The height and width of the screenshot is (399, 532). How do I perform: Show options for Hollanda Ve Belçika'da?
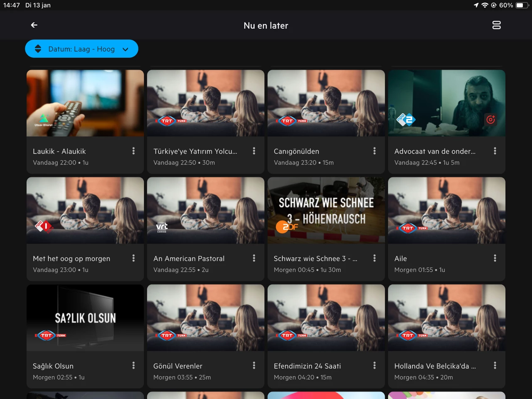[495, 366]
